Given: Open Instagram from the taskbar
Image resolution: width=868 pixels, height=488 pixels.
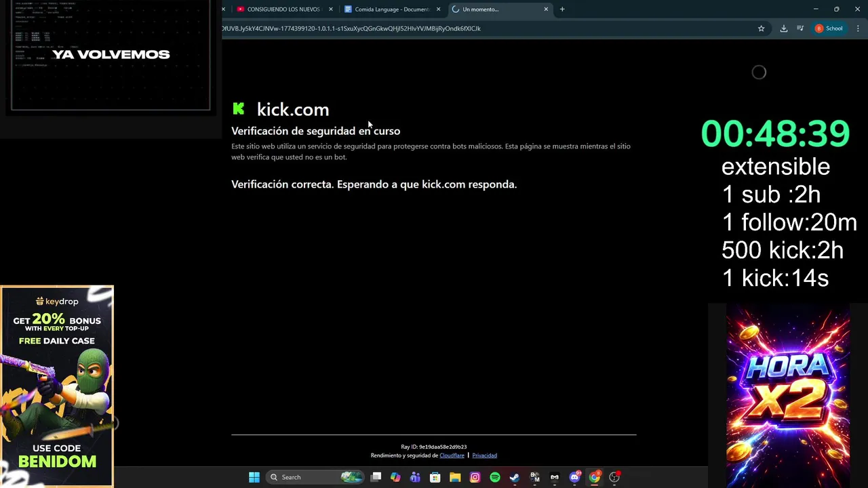Looking at the screenshot, I should [475, 477].
